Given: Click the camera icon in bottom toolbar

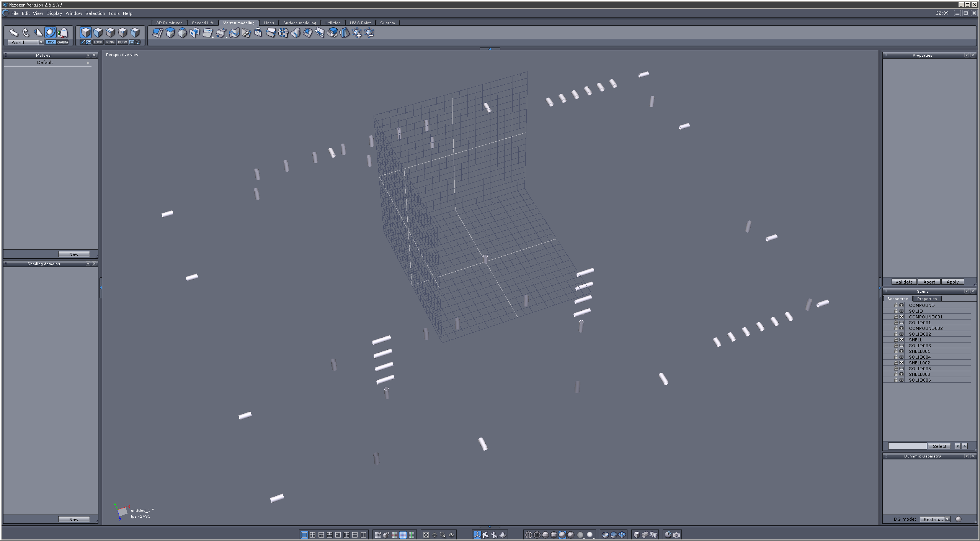Looking at the screenshot, I should pyautogui.click(x=677, y=535).
